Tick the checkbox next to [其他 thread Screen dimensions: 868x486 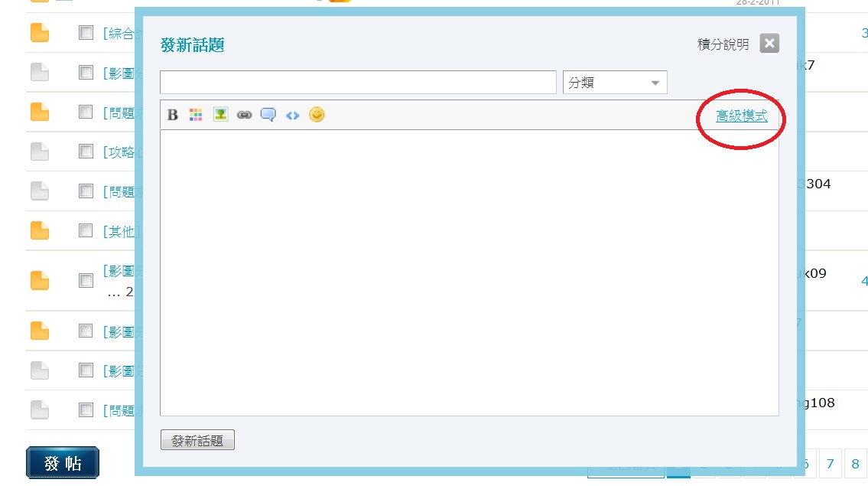click(86, 231)
